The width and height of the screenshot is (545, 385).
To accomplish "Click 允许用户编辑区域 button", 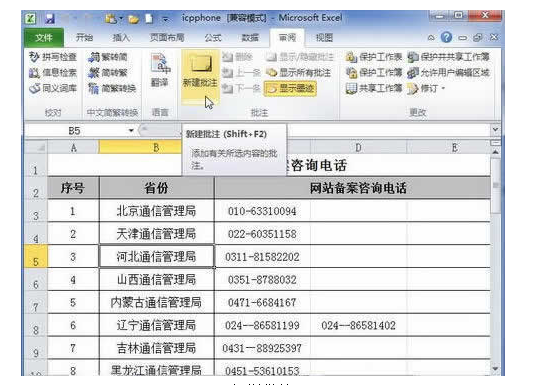I will coord(448,73).
